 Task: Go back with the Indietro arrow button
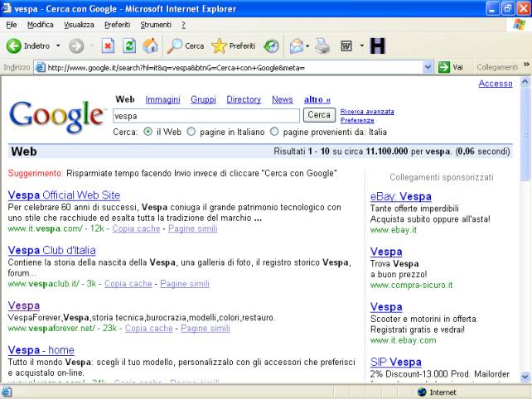(28, 46)
